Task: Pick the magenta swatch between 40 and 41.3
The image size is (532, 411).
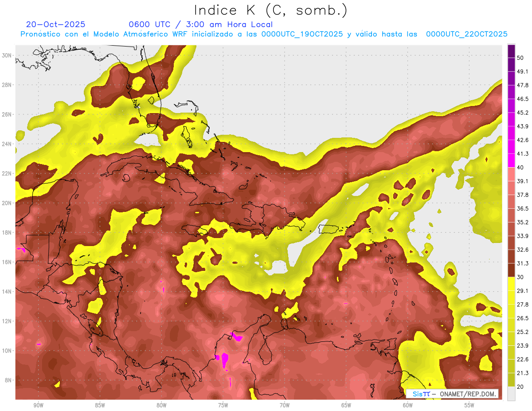Action: (511, 160)
